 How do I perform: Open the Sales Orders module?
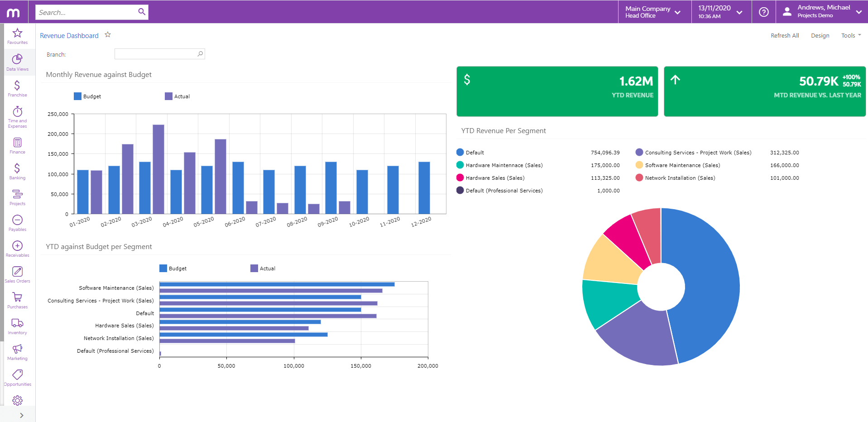(x=17, y=274)
